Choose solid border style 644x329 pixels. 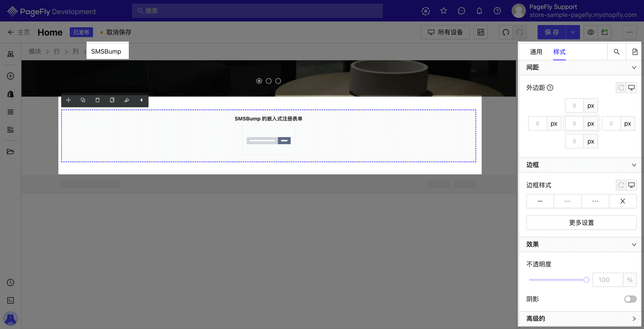(x=540, y=201)
